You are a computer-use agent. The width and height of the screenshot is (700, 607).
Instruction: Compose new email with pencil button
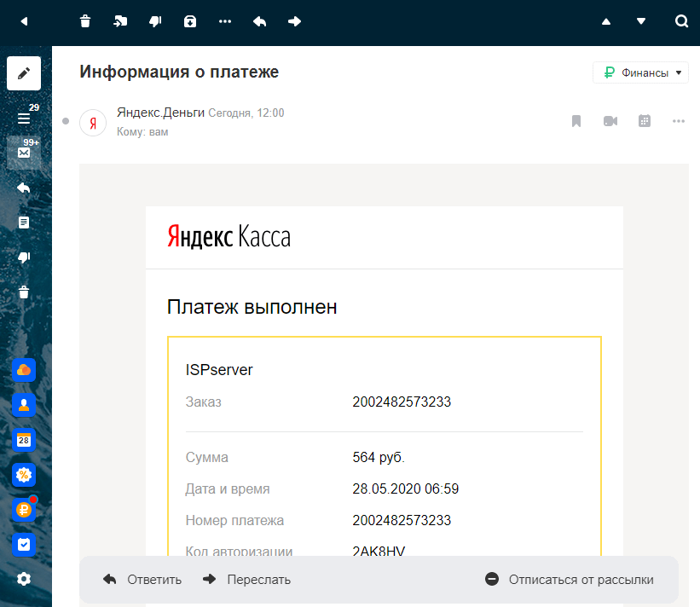click(24, 73)
